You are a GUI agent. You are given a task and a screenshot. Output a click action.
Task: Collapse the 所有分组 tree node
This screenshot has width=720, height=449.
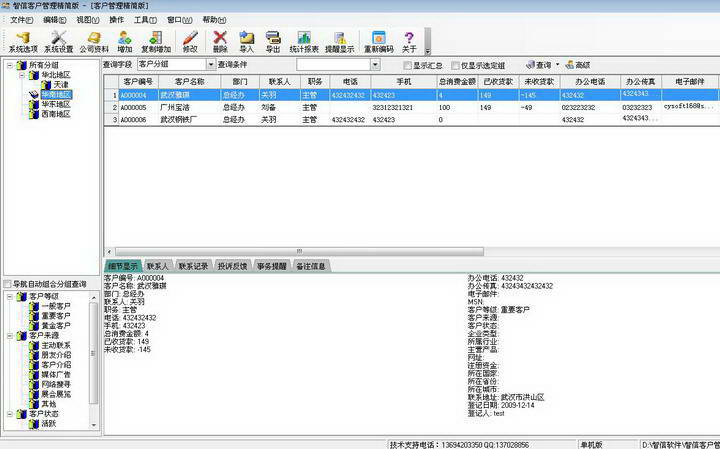point(10,65)
